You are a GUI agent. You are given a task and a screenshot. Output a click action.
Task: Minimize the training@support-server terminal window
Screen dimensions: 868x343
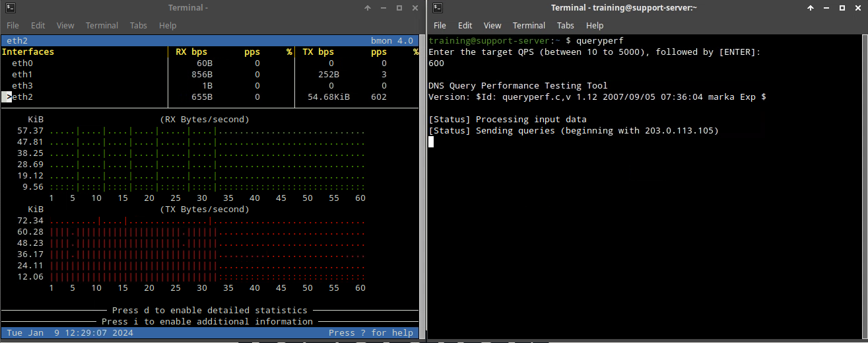(x=826, y=8)
